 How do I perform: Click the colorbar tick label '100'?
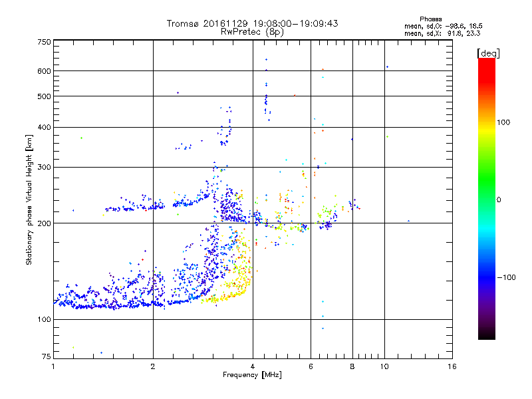pos(503,122)
